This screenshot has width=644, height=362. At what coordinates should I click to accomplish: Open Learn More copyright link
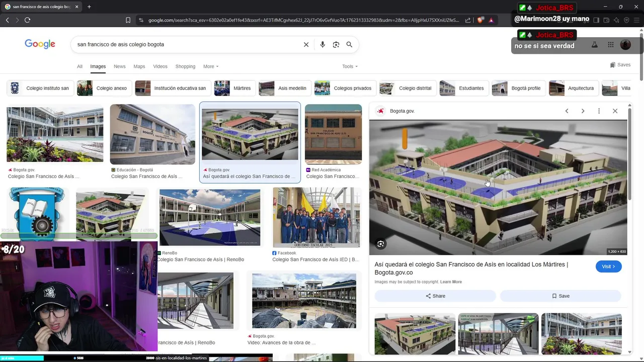click(x=451, y=282)
